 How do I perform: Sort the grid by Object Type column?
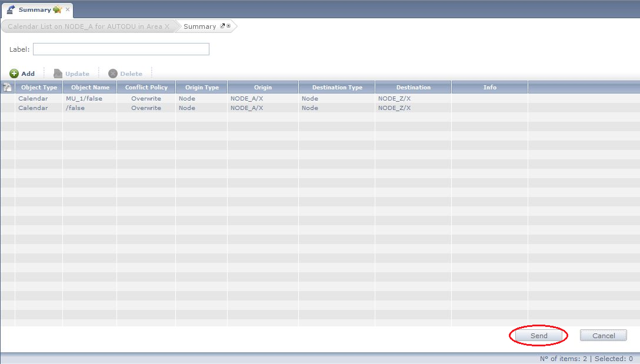coord(39,86)
